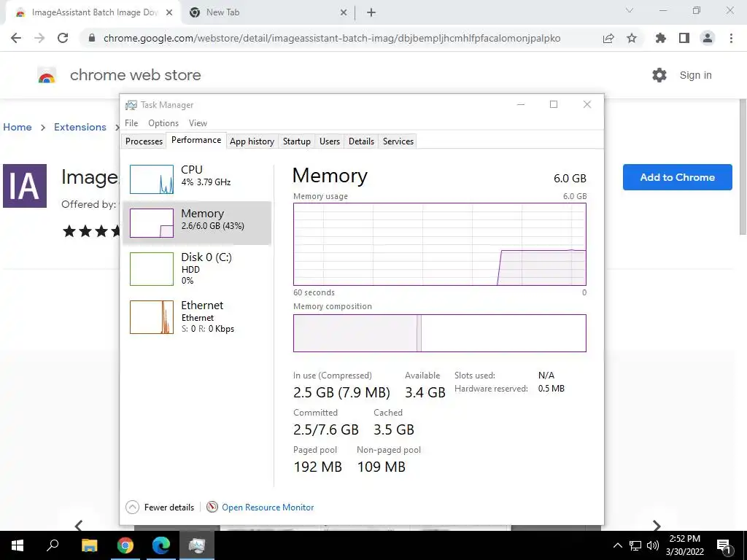
Task: Click the site lock icon in address bar
Action: [92, 38]
